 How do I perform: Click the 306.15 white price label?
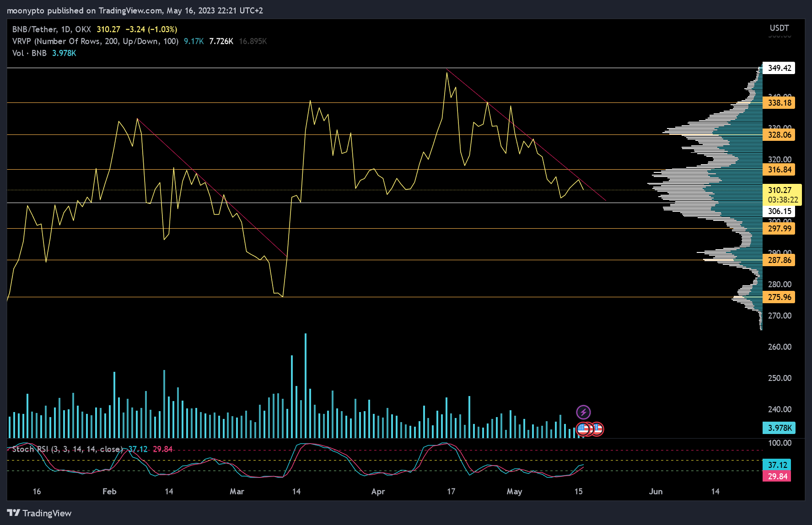coord(779,211)
